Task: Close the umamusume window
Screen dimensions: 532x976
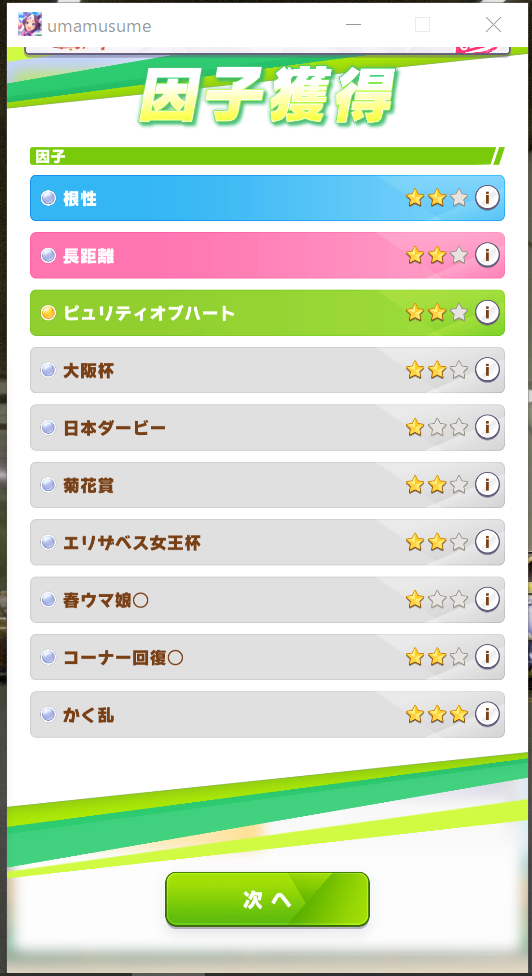Action: 493,25
